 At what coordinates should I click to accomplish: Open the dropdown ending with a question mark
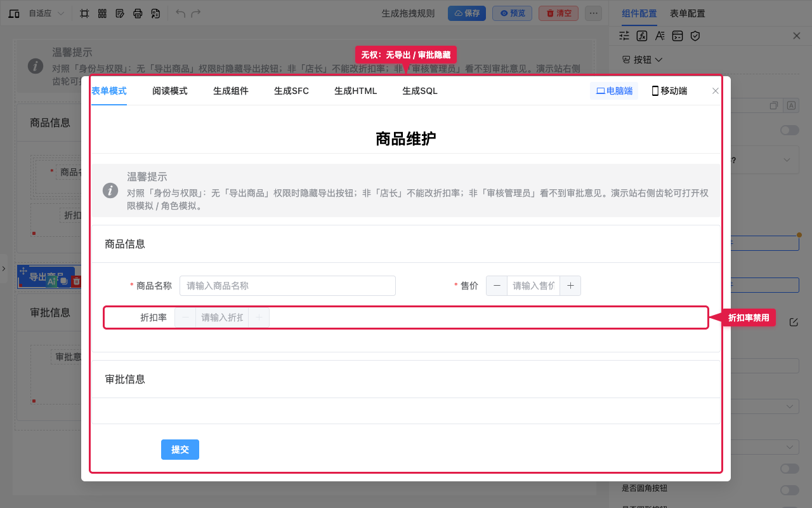tap(764, 160)
